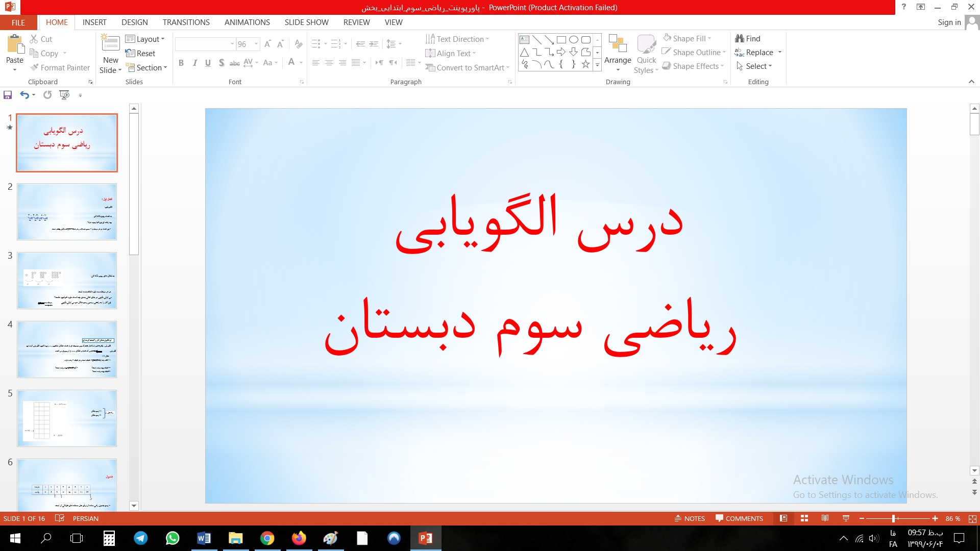980x551 pixels.
Task: Toggle Italic text formatting
Action: (x=194, y=63)
